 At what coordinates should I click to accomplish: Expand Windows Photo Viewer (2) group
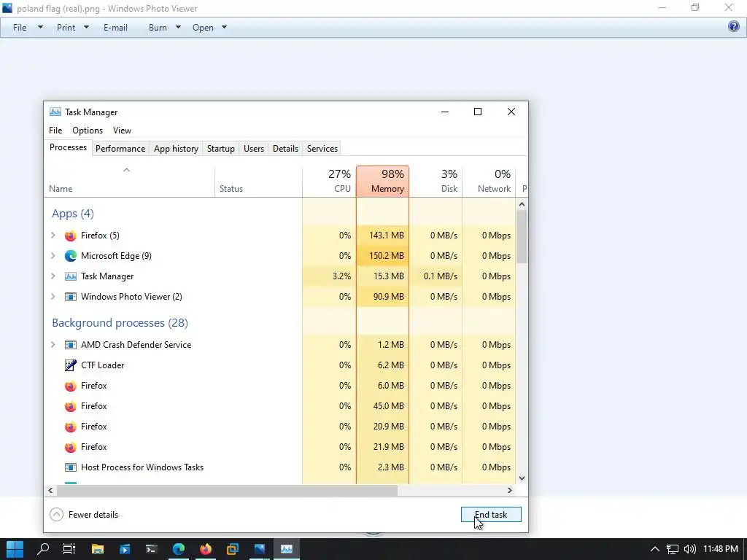(53, 297)
